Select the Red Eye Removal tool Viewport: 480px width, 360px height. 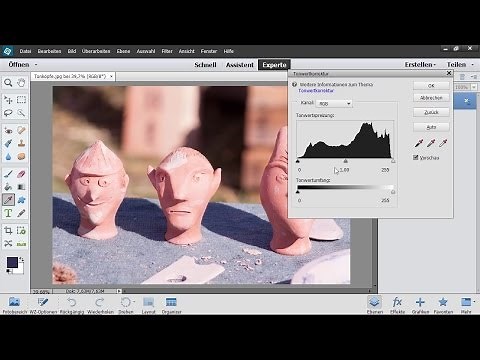click(8, 130)
